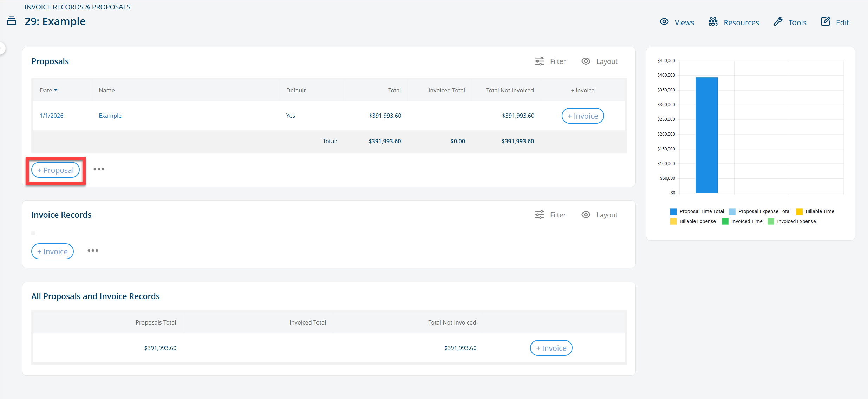
Task: Expand the collapsed sidebar handle at left edge
Action: point(2,48)
